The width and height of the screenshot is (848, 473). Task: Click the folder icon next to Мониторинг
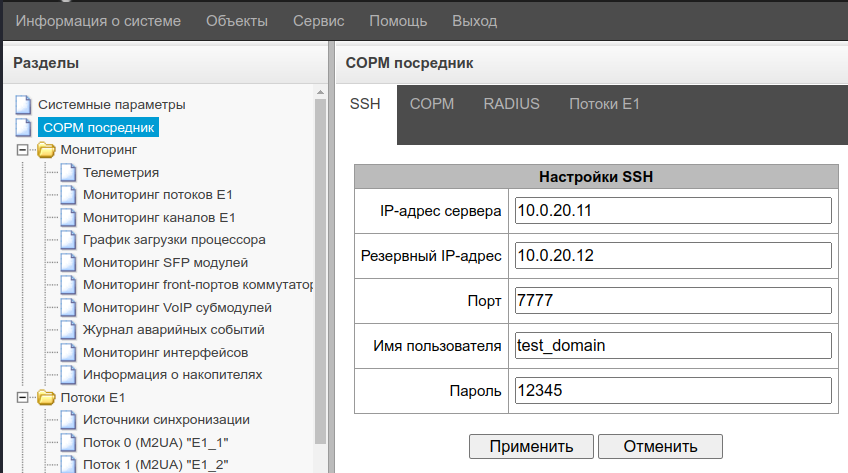click(46, 150)
